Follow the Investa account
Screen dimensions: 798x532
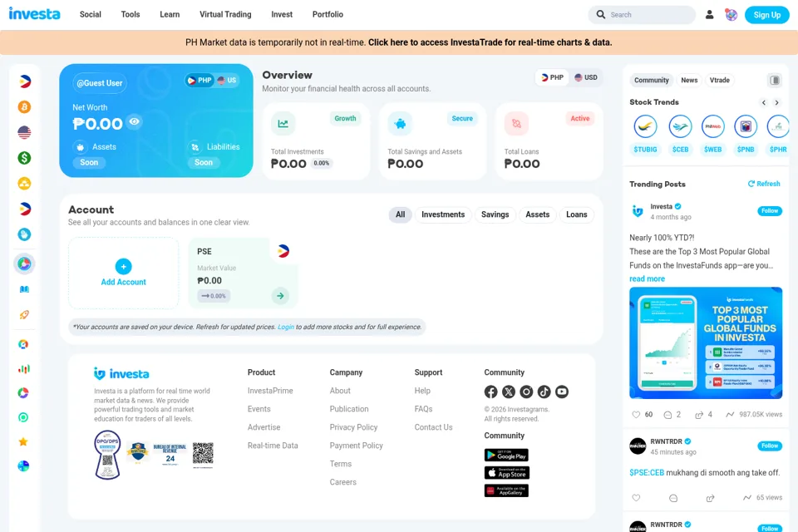click(769, 211)
